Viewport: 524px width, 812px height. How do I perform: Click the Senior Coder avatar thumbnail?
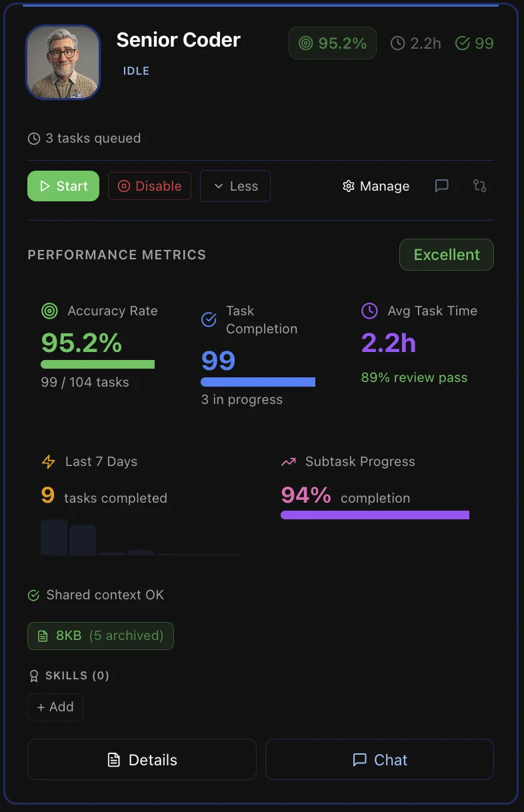(x=63, y=63)
